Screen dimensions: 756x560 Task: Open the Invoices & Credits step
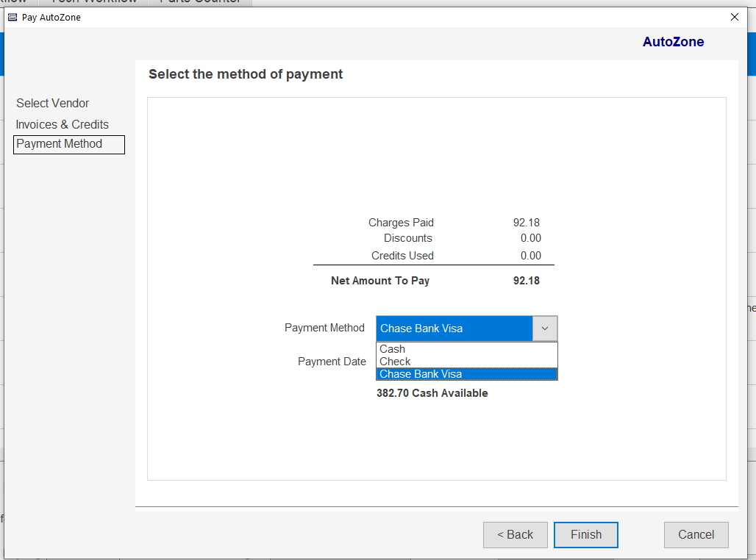(x=63, y=124)
